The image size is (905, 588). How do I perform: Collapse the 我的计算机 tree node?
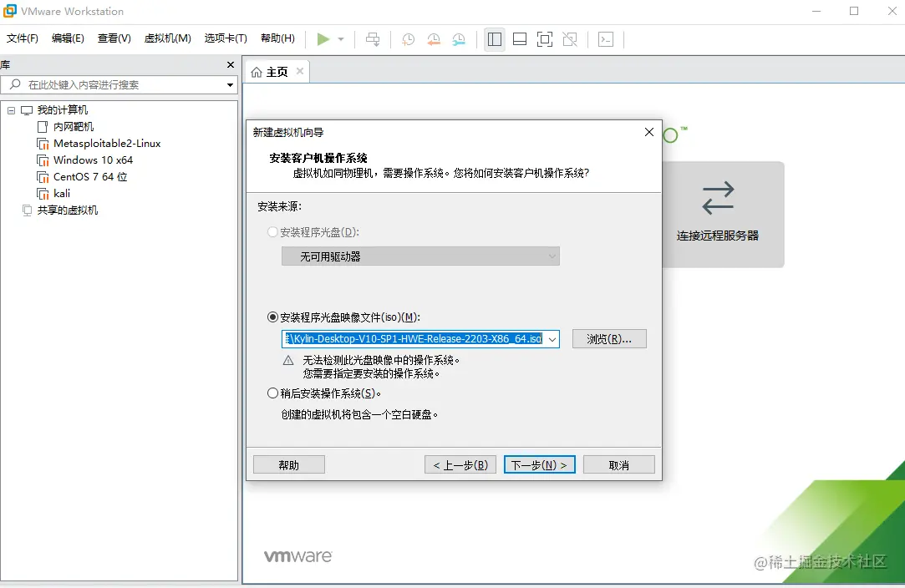(11, 110)
